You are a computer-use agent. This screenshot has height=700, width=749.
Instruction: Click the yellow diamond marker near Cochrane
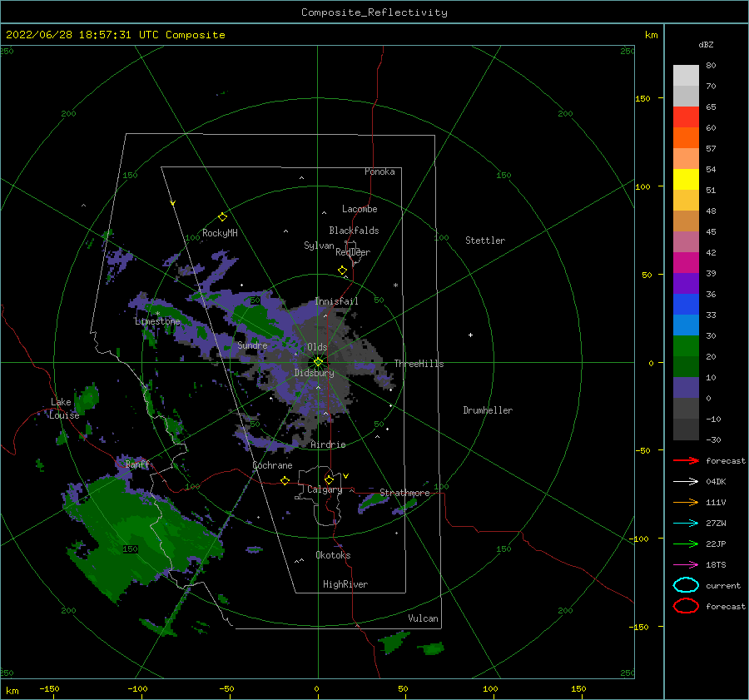(285, 480)
